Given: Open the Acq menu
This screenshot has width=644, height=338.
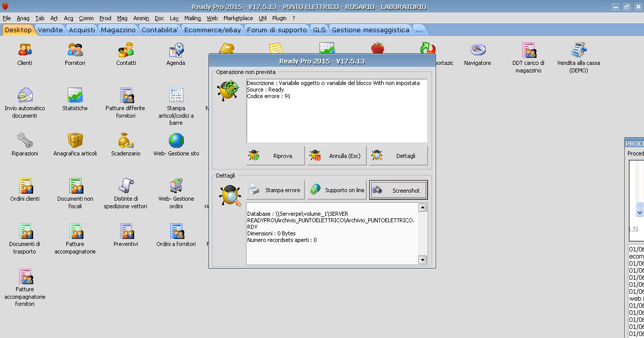Looking at the screenshot, I should click(x=69, y=18).
